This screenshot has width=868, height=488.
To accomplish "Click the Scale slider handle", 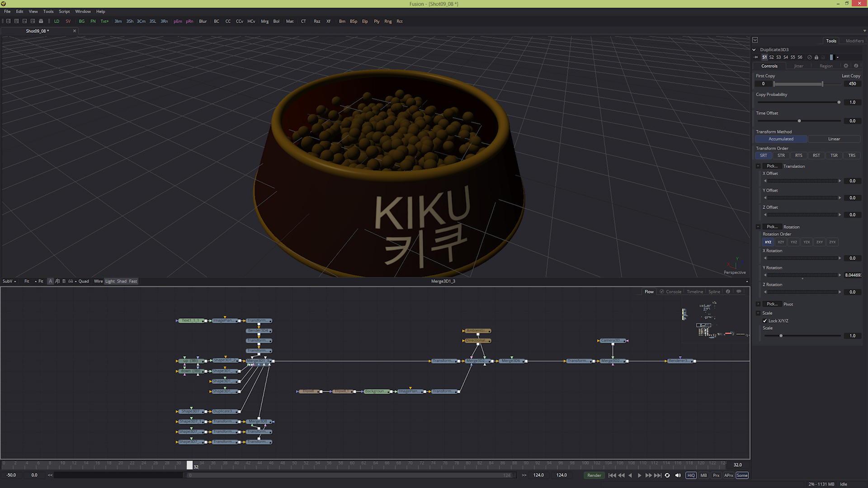I will (x=781, y=336).
